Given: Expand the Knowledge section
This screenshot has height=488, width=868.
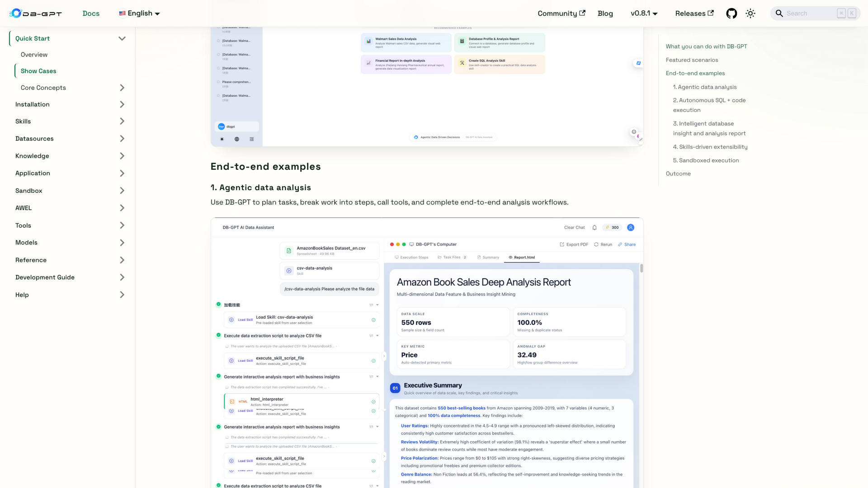Looking at the screenshot, I should (x=122, y=156).
